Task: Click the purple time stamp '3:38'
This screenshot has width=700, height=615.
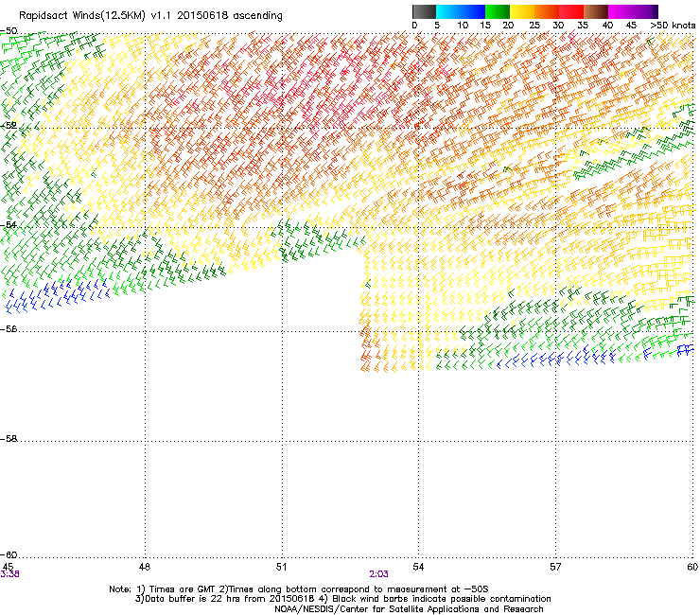Action: [9, 574]
